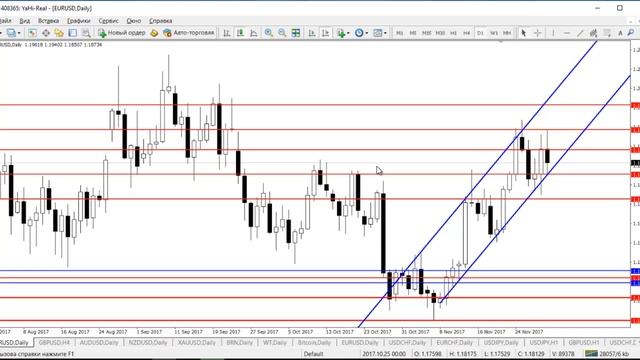Toggle the Авто-торговля button
The image size is (640, 360).
coord(189,33)
